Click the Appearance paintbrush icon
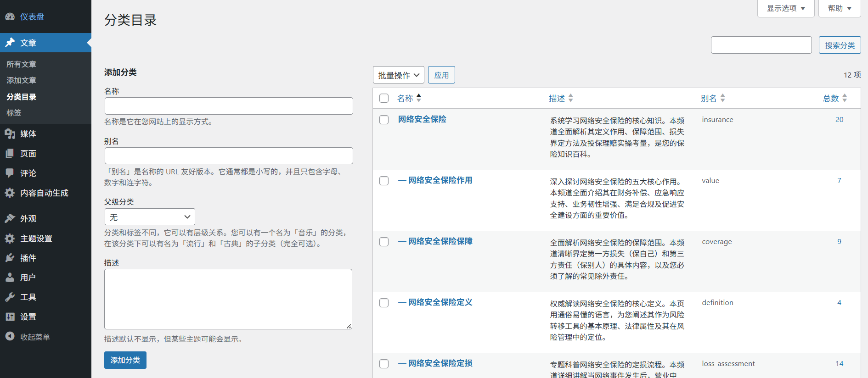The height and width of the screenshot is (378, 868). point(10,218)
